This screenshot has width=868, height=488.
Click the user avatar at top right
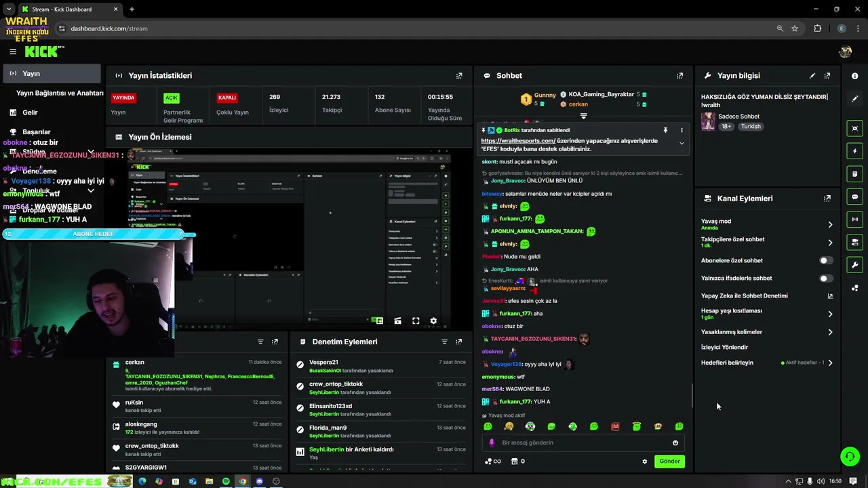(x=845, y=52)
